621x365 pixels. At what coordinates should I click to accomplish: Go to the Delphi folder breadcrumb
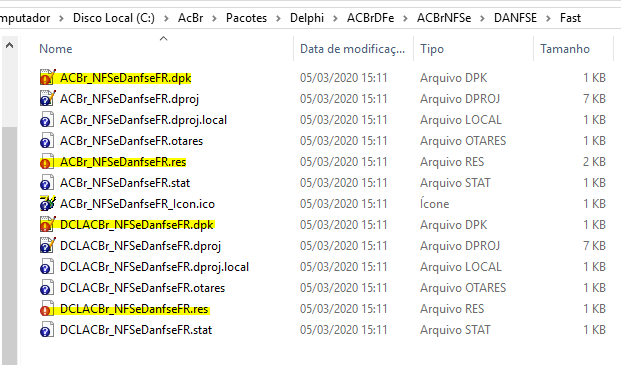pyautogui.click(x=307, y=18)
